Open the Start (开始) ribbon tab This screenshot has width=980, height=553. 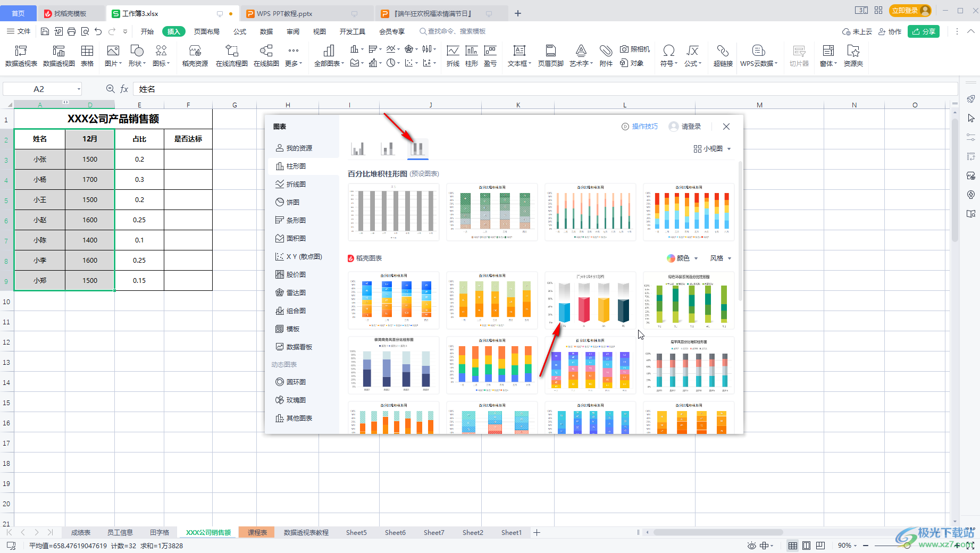(147, 31)
